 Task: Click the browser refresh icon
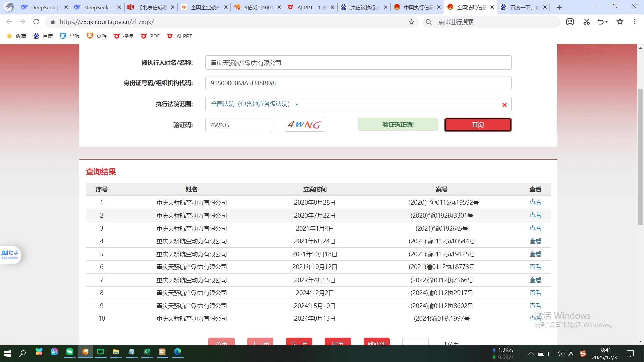36,22
